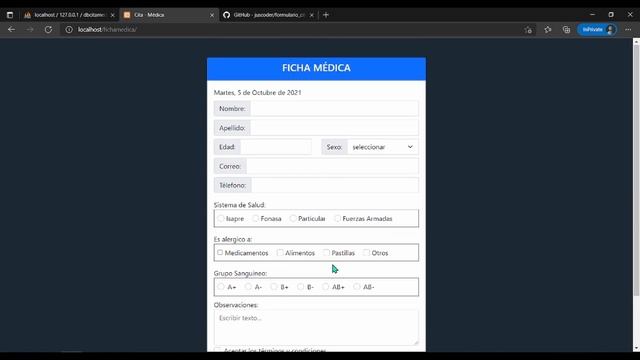Viewport: 640px width, 360px height.
Task: Close the GitHub tab
Action: (x=312, y=15)
